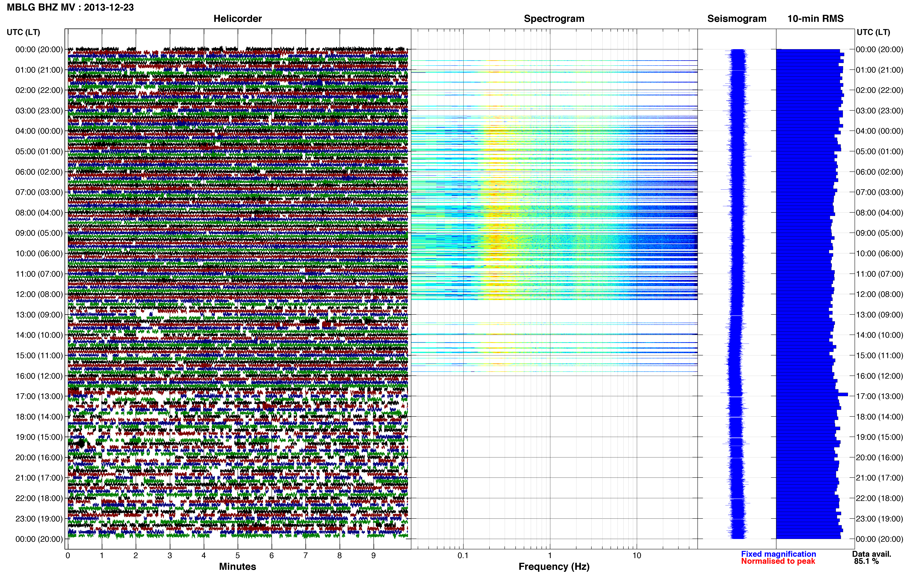Click '23:00 (19:00)' beside the Helicorder
This screenshot has height=578, width=924.
[x=39, y=519]
